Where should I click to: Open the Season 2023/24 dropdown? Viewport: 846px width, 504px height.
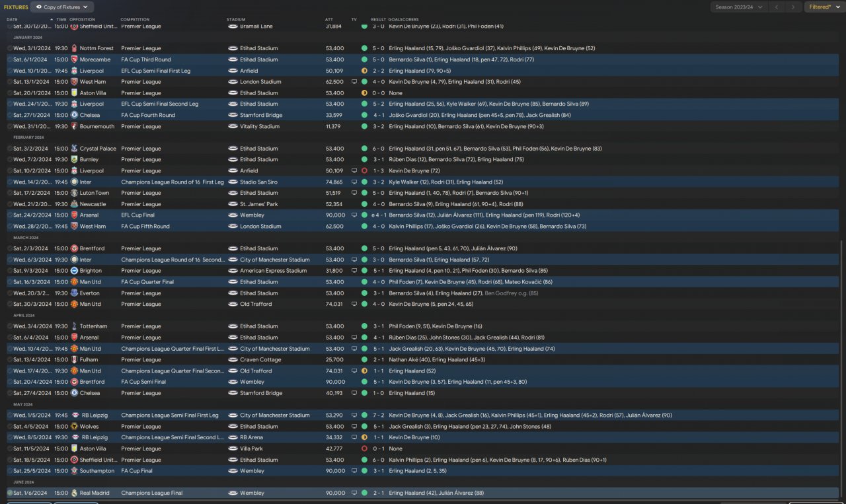[739, 7]
